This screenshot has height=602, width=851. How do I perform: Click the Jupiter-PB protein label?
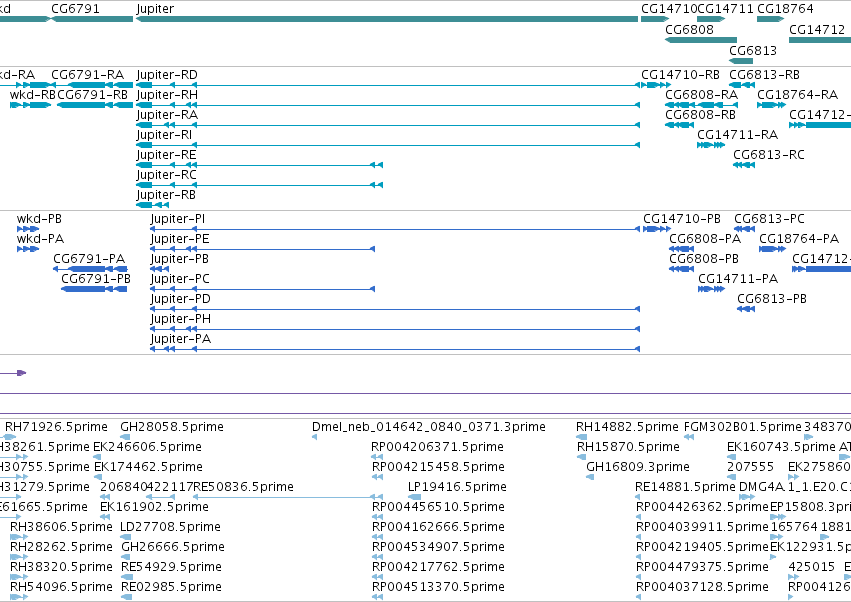click(180, 259)
